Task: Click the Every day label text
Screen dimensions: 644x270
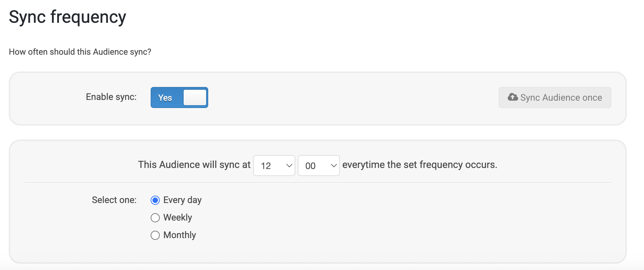Action: (182, 200)
